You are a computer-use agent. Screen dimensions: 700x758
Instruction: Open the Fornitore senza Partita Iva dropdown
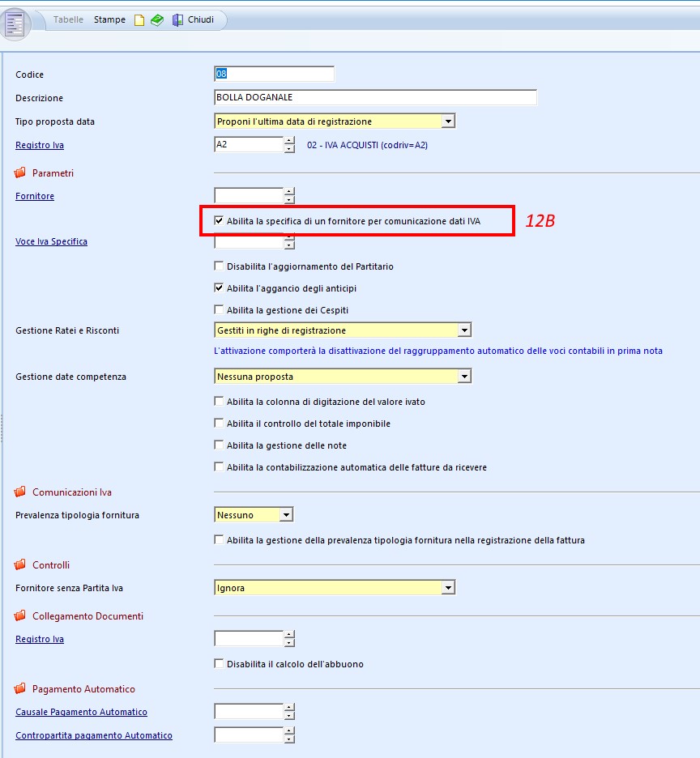[x=448, y=588]
